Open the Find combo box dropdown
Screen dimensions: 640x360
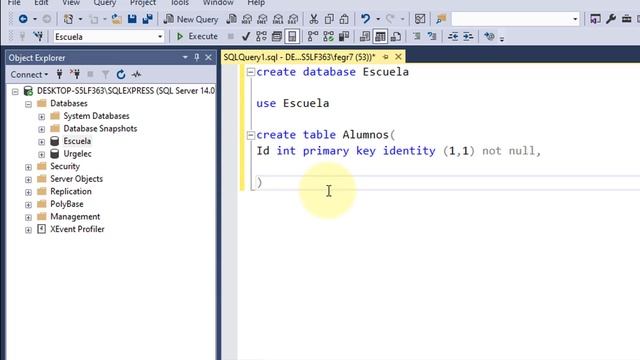[575, 19]
